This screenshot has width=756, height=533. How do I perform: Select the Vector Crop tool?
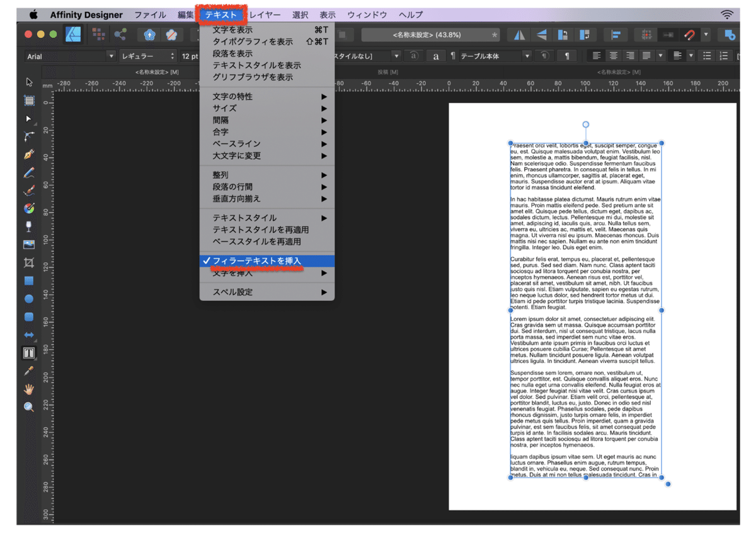click(29, 263)
